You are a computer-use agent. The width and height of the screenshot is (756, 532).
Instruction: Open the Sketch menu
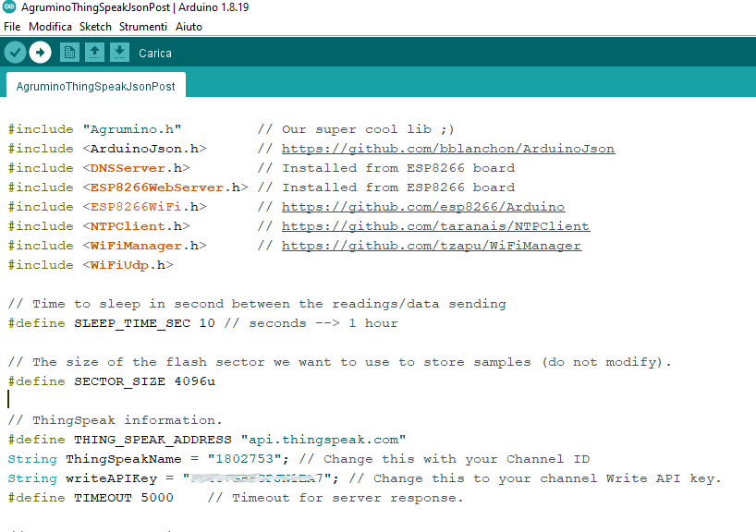(x=95, y=27)
